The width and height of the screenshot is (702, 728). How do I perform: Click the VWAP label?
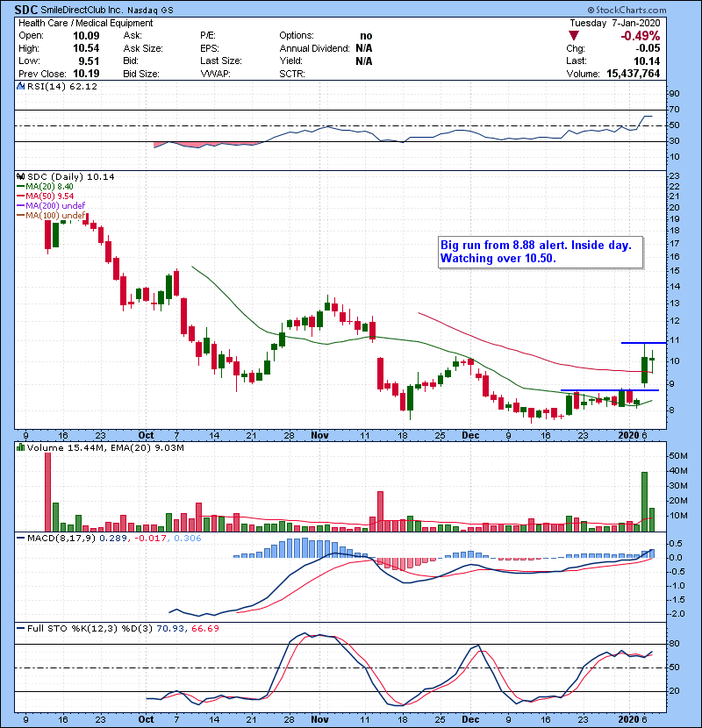215,74
